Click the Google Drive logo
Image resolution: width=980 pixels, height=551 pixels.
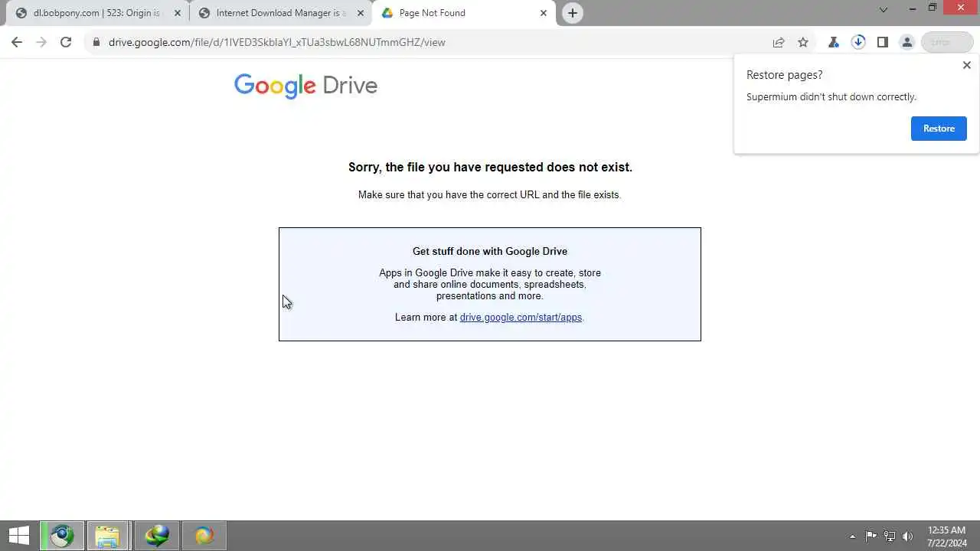pos(305,86)
